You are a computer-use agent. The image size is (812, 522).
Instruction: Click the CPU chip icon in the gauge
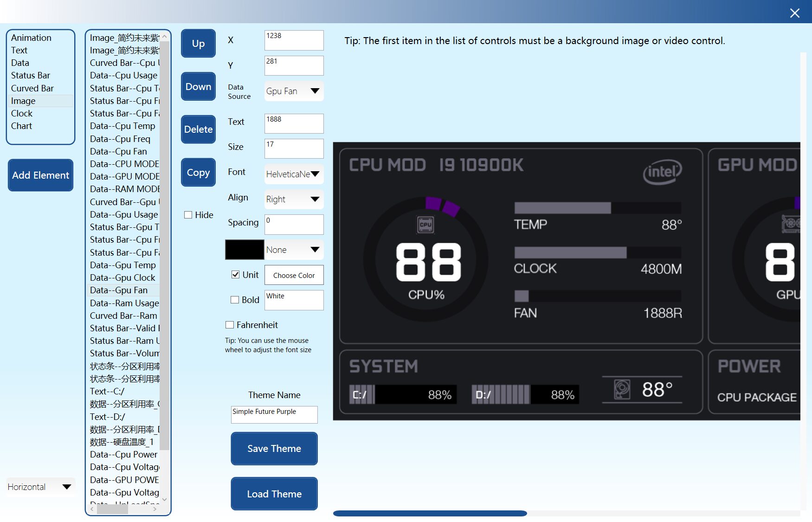click(x=425, y=225)
